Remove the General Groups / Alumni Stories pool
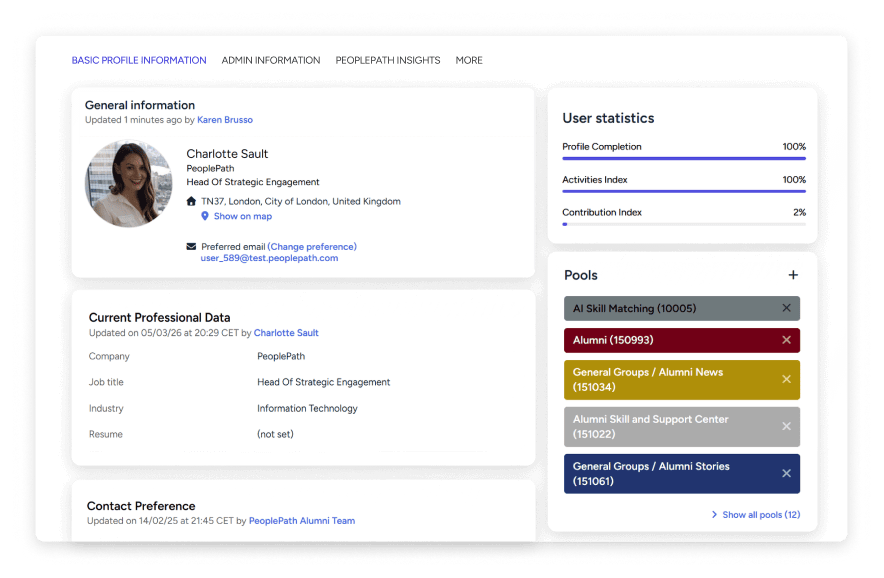This screenshot has height=578, width=884. 784,473
